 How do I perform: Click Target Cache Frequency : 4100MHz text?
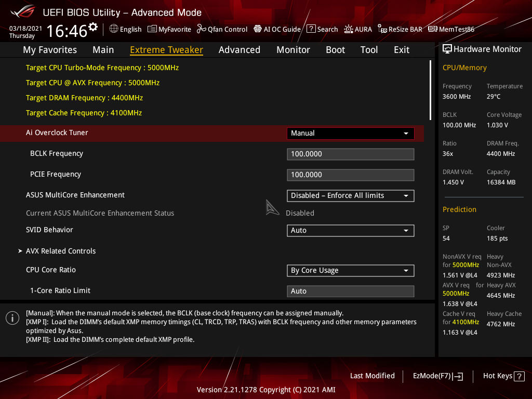(x=84, y=113)
